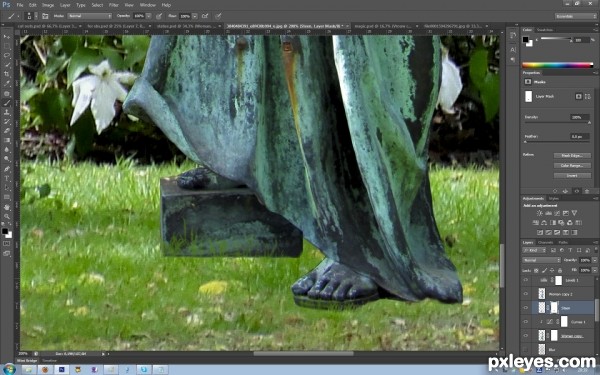Viewport: 600px width, 375px height.
Task: Open the File menu
Action: pyautogui.click(x=20, y=5)
